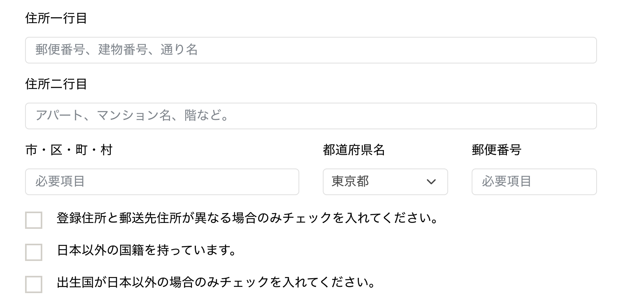Click the 出生国が日本以外の場合 label text
The width and height of the screenshot is (644, 297).
(216, 282)
